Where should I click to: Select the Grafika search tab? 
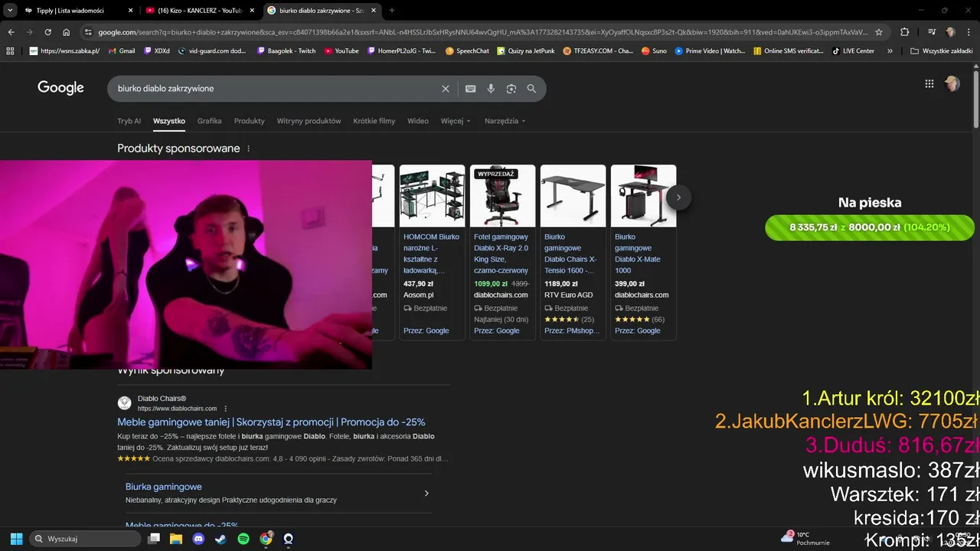(209, 121)
